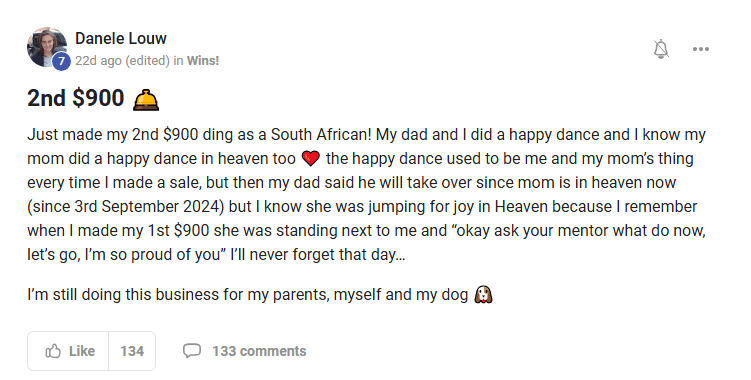Like the post using Like text
751x380 pixels.
82,351
